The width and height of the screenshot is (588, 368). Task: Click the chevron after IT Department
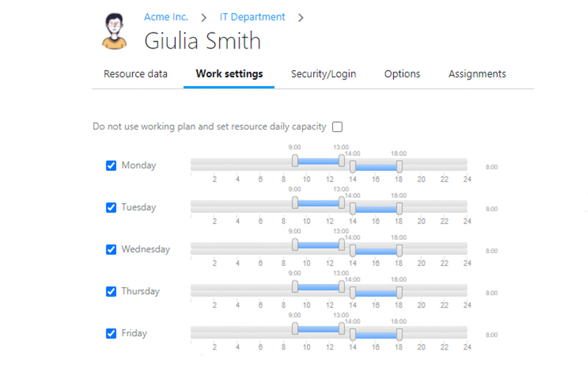(x=301, y=17)
